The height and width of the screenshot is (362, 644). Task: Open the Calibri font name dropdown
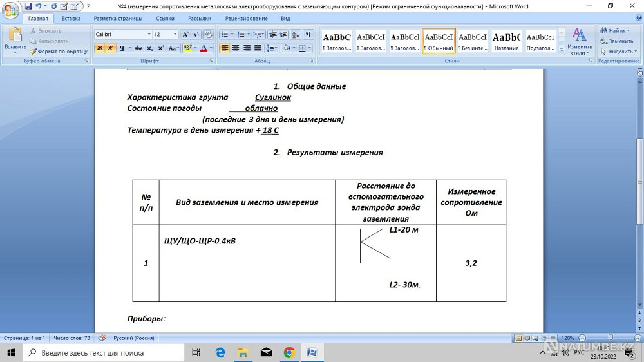click(x=149, y=35)
